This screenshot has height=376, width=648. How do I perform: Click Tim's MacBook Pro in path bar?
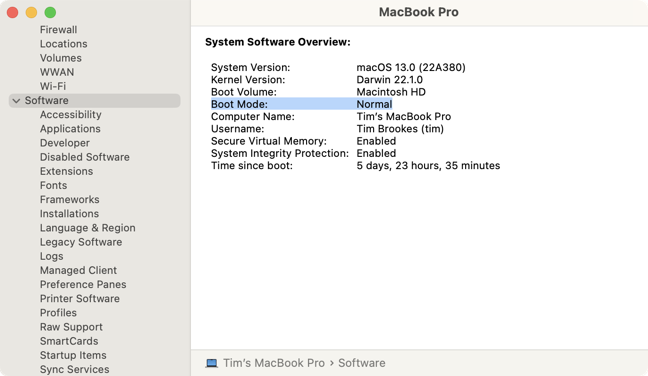274,363
